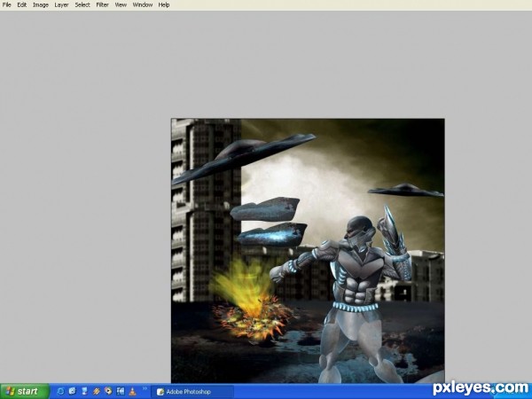Open Windows Media Player from Quick Launch

tap(108, 392)
